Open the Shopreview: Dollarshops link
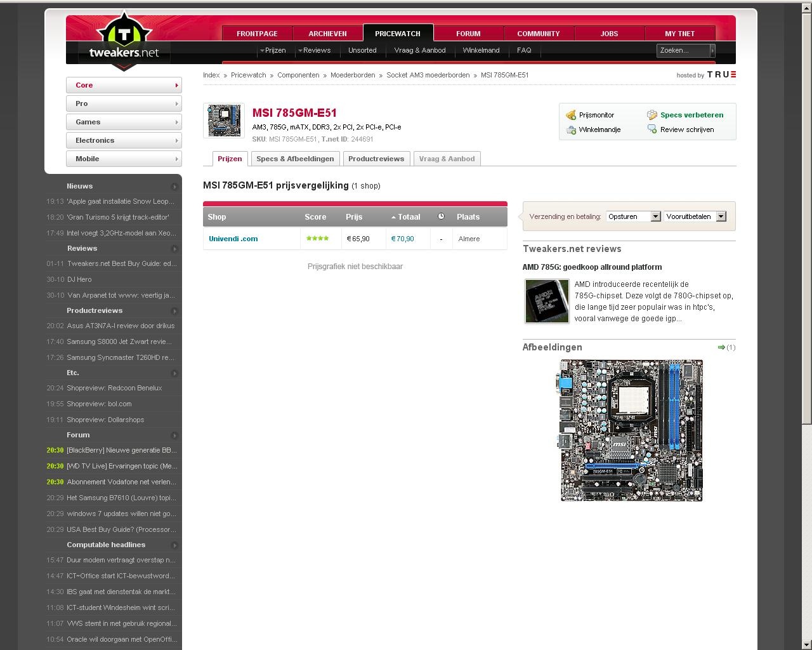 coord(105,420)
